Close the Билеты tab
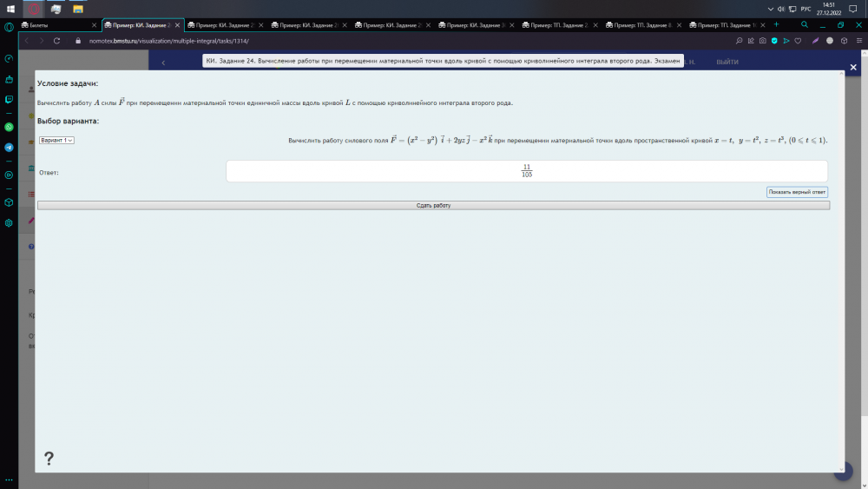868x489 pixels. [94, 25]
